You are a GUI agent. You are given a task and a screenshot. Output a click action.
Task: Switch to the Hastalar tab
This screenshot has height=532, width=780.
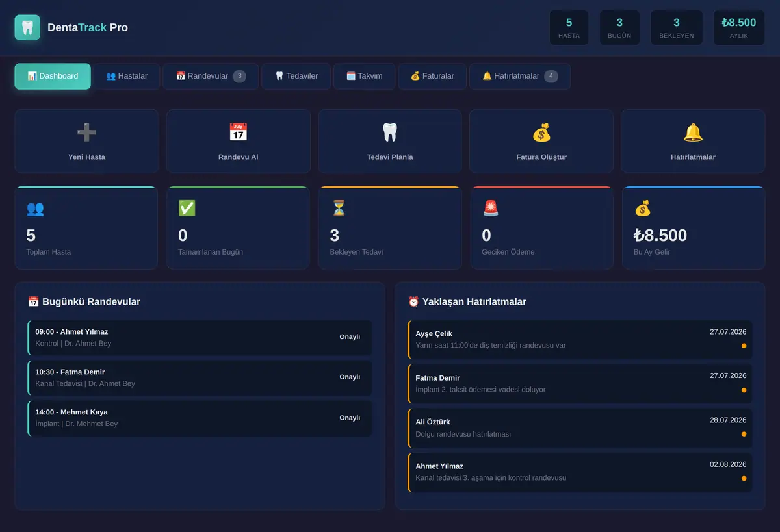click(x=127, y=76)
